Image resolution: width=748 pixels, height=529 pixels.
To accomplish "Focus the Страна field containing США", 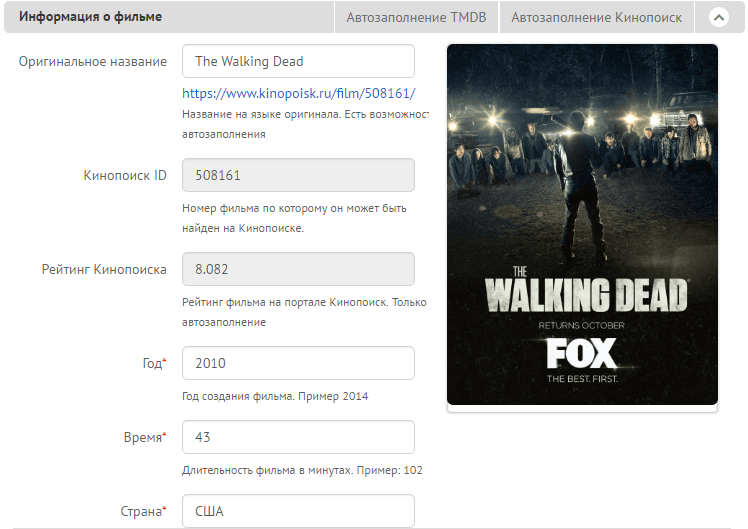I will click(x=298, y=511).
